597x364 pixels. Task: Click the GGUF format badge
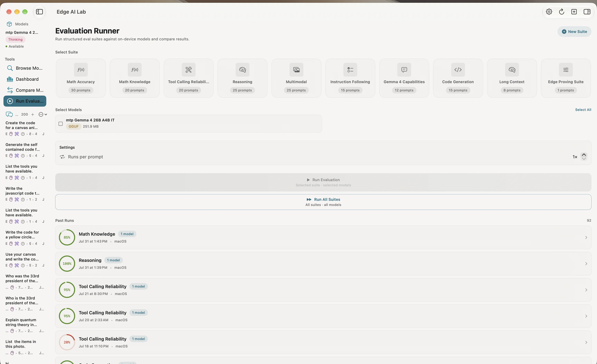pyautogui.click(x=73, y=126)
